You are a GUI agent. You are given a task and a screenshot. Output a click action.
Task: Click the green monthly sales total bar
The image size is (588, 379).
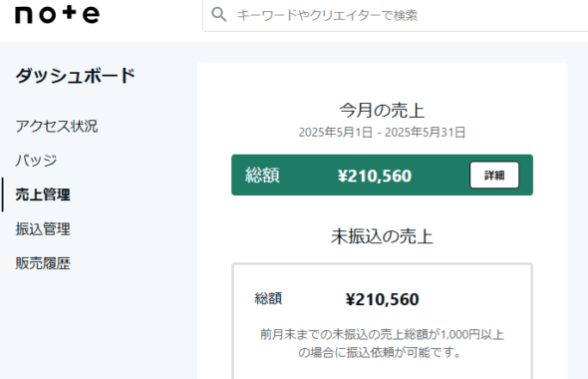click(382, 175)
